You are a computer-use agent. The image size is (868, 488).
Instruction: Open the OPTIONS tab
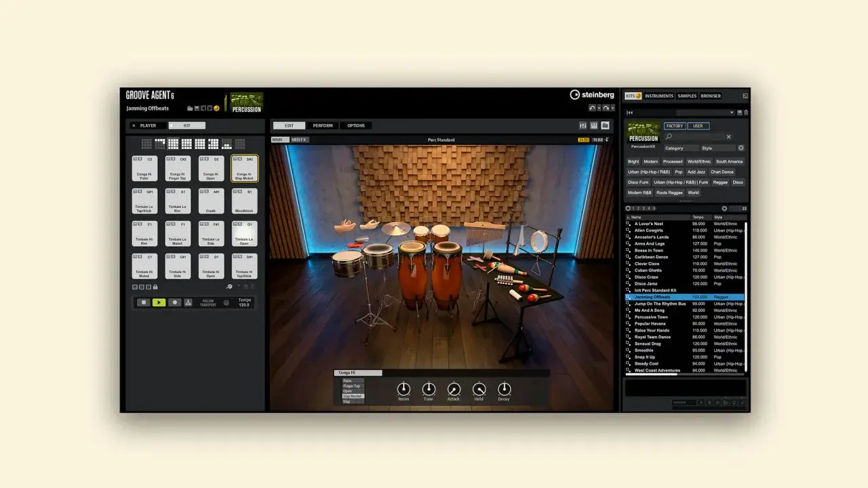click(x=356, y=125)
